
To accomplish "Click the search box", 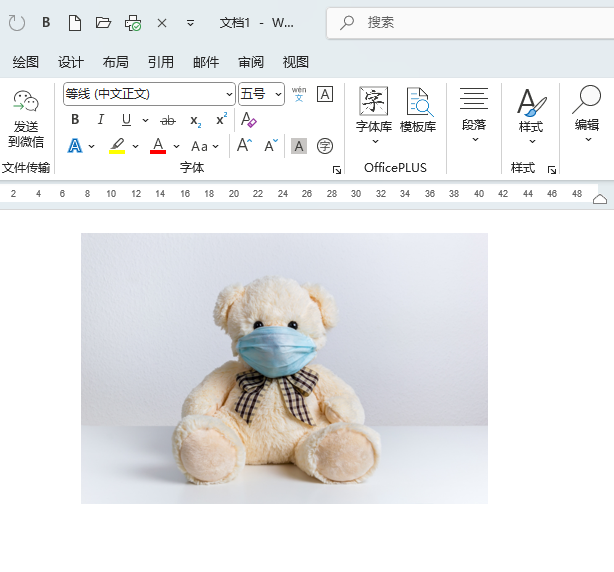I will (470, 23).
